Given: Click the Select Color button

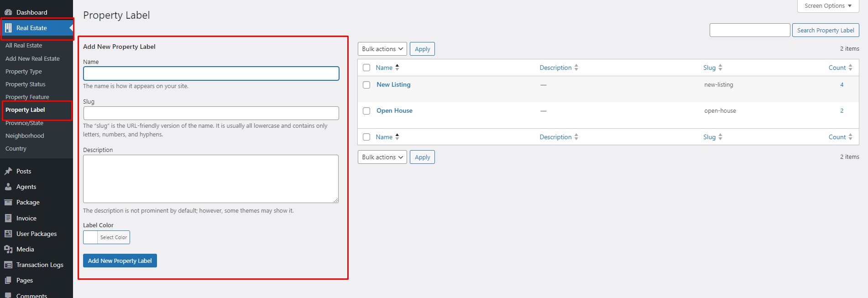Looking at the screenshot, I should [x=114, y=237].
